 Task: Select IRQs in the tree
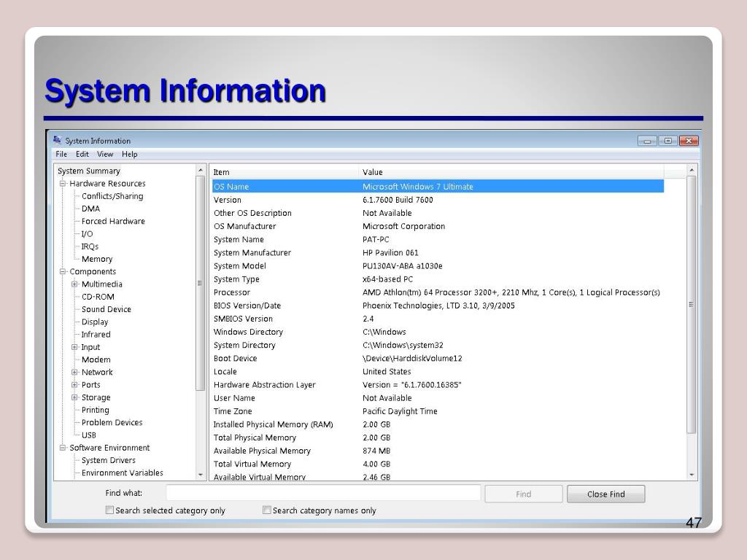[90, 246]
